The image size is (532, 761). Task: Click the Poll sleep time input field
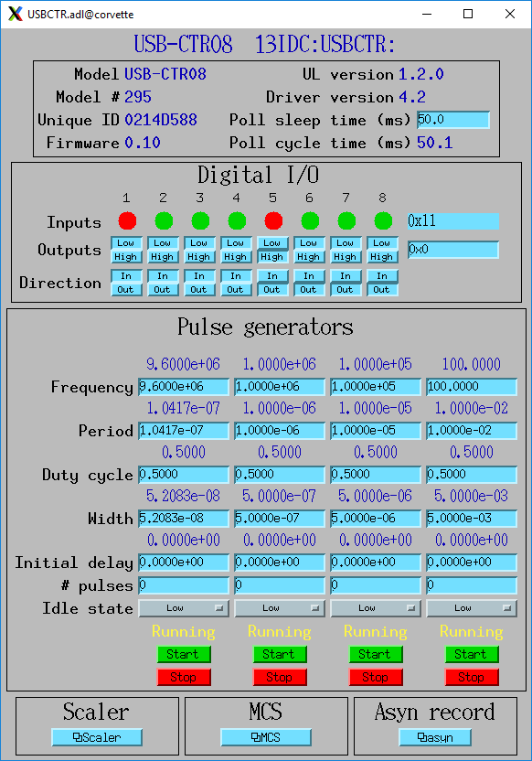point(453,120)
